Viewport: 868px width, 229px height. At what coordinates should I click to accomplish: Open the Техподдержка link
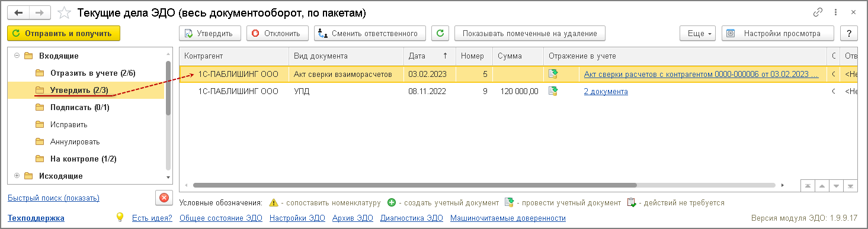point(36,218)
